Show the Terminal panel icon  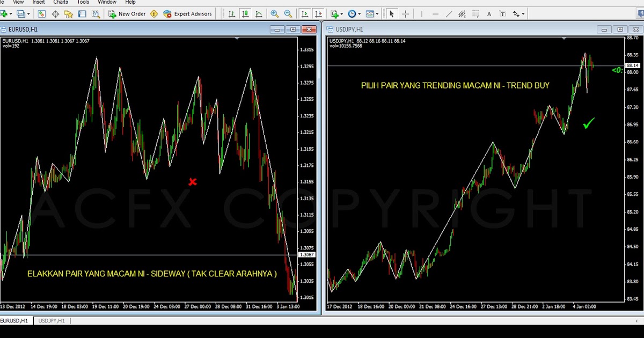click(x=81, y=13)
